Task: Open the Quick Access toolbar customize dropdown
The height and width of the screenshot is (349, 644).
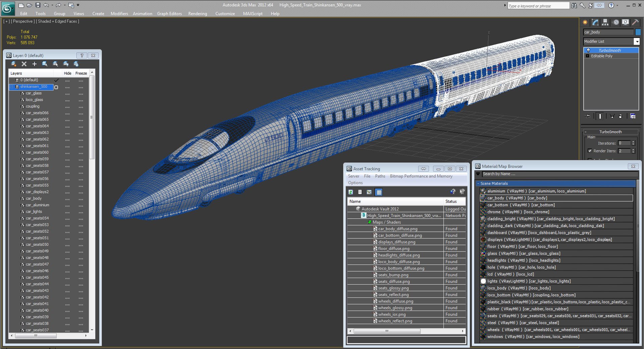Action: (x=78, y=5)
